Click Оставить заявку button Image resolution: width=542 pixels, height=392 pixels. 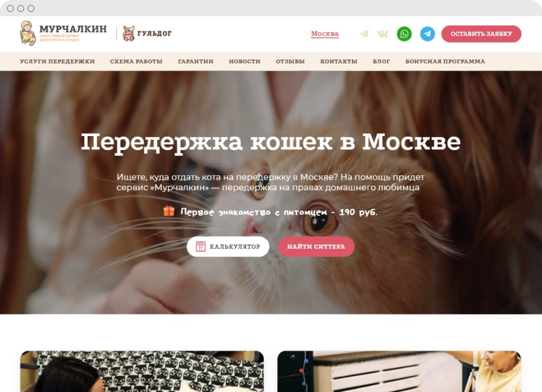tap(481, 34)
